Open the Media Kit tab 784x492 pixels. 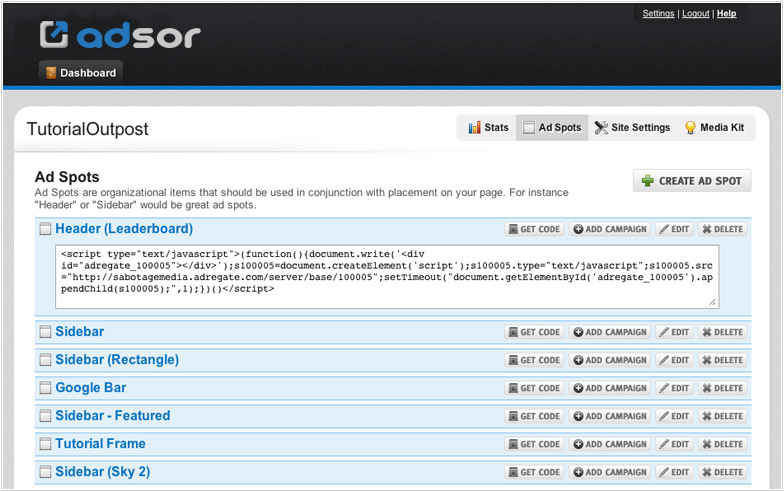714,128
